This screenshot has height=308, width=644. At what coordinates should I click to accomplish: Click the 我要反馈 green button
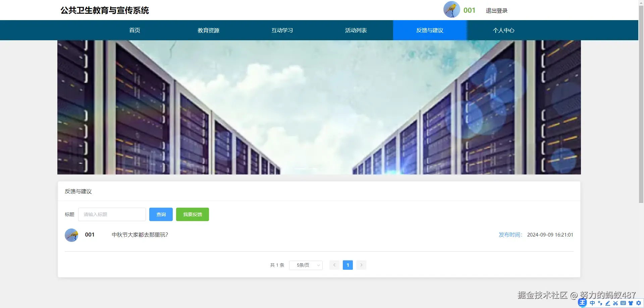coord(192,214)
